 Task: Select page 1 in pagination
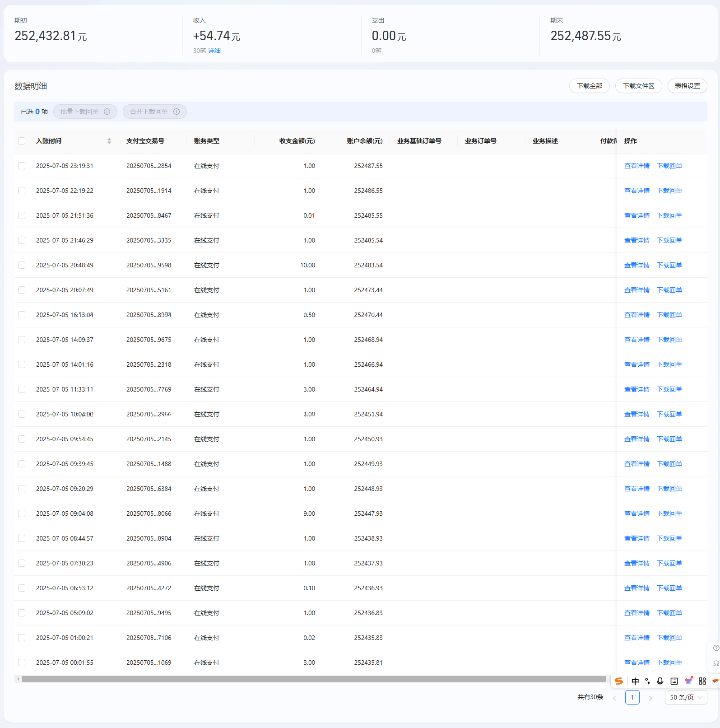[632, 697]
